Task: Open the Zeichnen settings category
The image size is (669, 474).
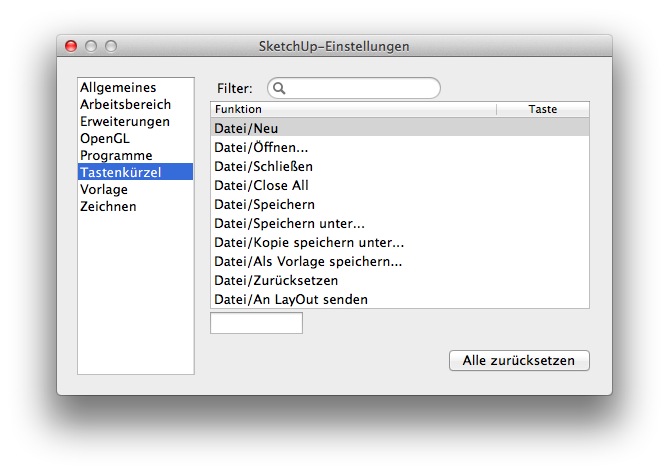Action: [108, 207]
